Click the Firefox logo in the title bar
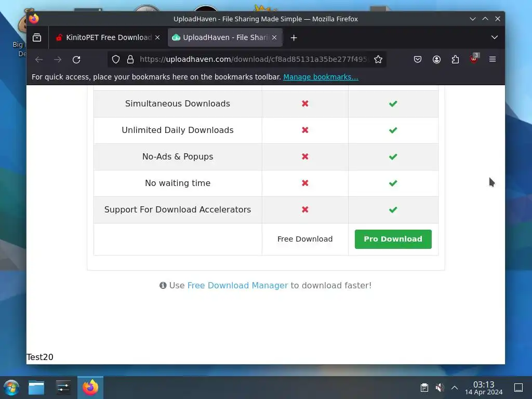Image resolution: width=532 pixels, height=399 pixels. click(34, 19)
